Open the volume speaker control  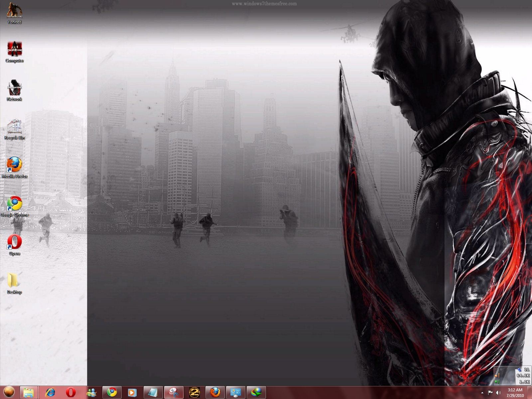tap(498, 393)
